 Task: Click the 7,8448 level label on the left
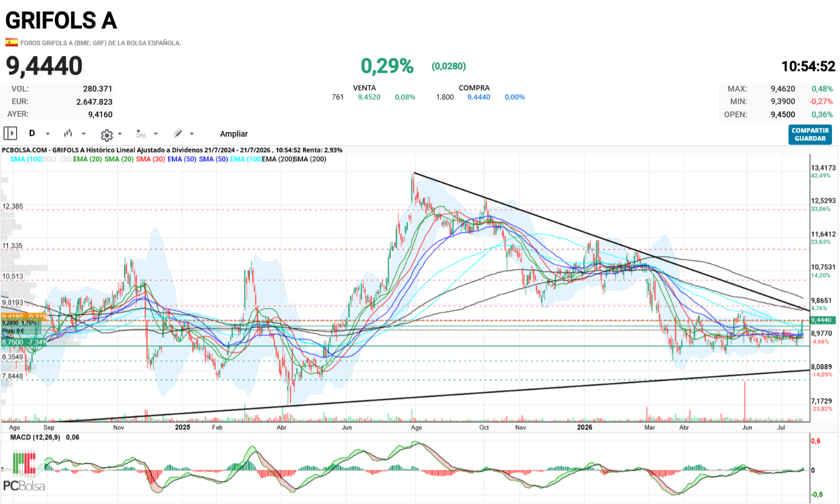click(x=13, y=376)
